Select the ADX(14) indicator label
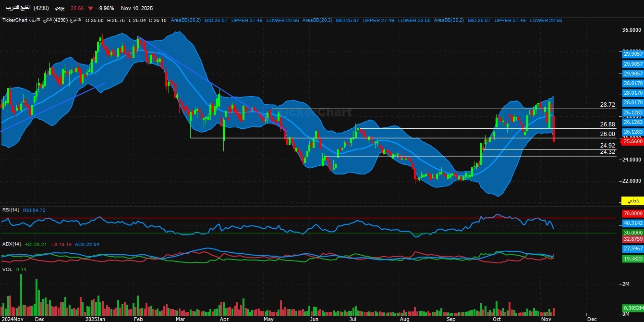This screenshot has height=322, width=644. coord(11,244)
